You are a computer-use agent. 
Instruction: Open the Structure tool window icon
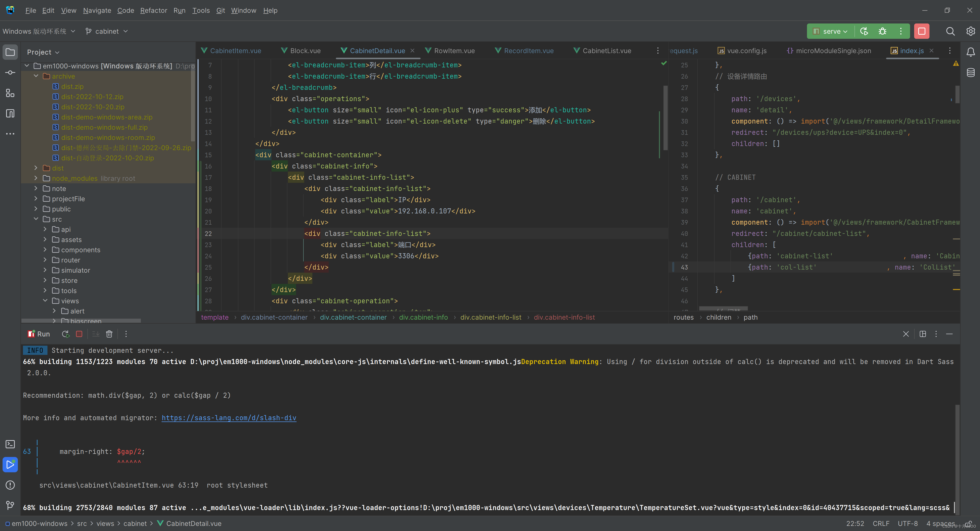tap(10, 93)
